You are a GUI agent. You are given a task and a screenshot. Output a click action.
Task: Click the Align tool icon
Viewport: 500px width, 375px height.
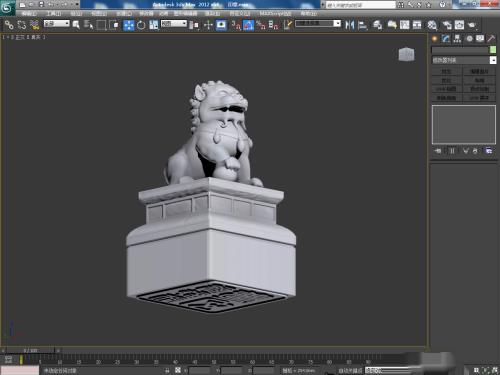(362, 25)
